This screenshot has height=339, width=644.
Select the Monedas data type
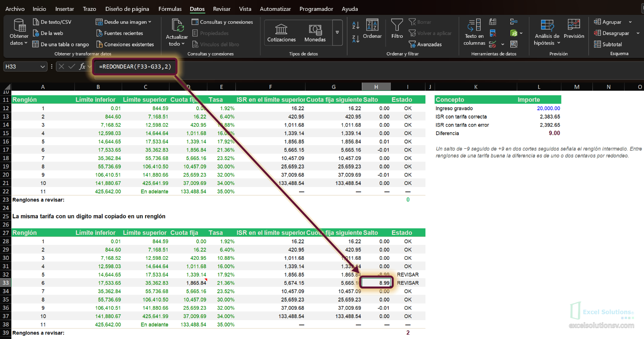315,33
